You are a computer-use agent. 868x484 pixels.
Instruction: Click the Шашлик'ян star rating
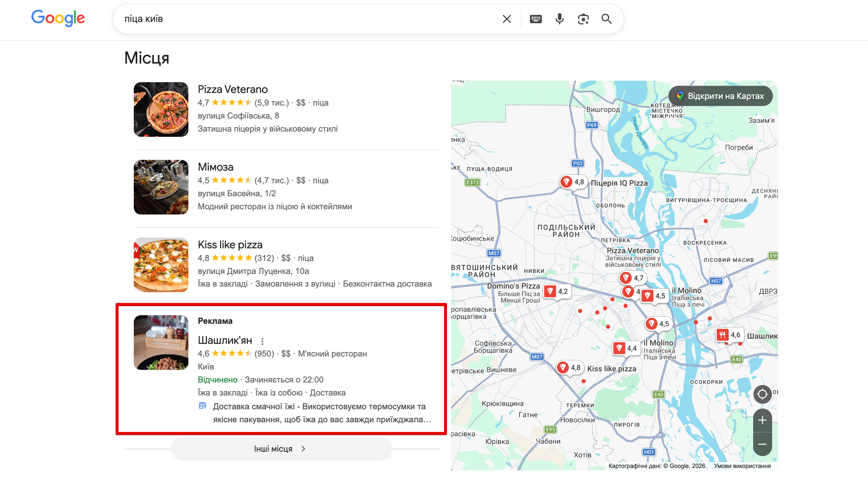[232, 354]
